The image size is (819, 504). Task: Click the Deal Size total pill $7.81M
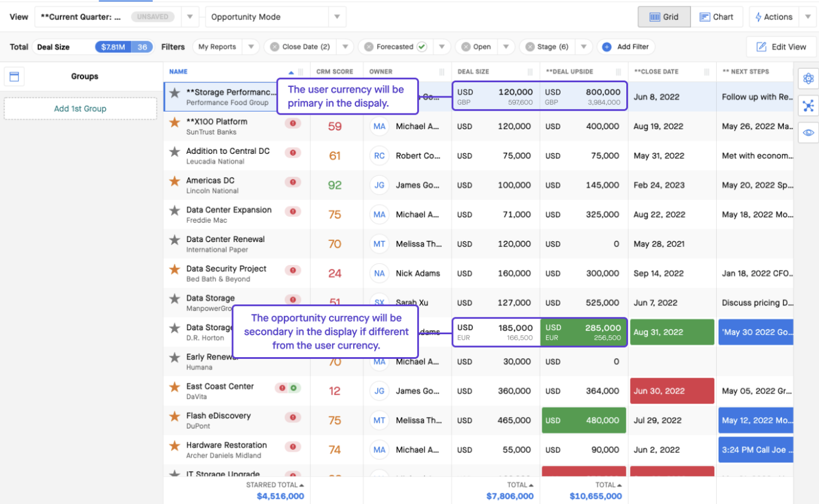[x=113, y=47]
